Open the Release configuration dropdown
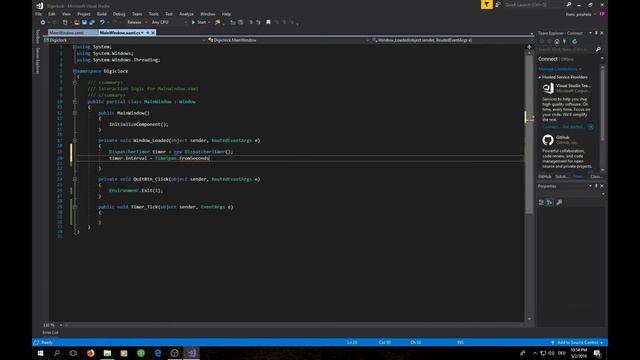The image size is (640, 360). (137, 22)
